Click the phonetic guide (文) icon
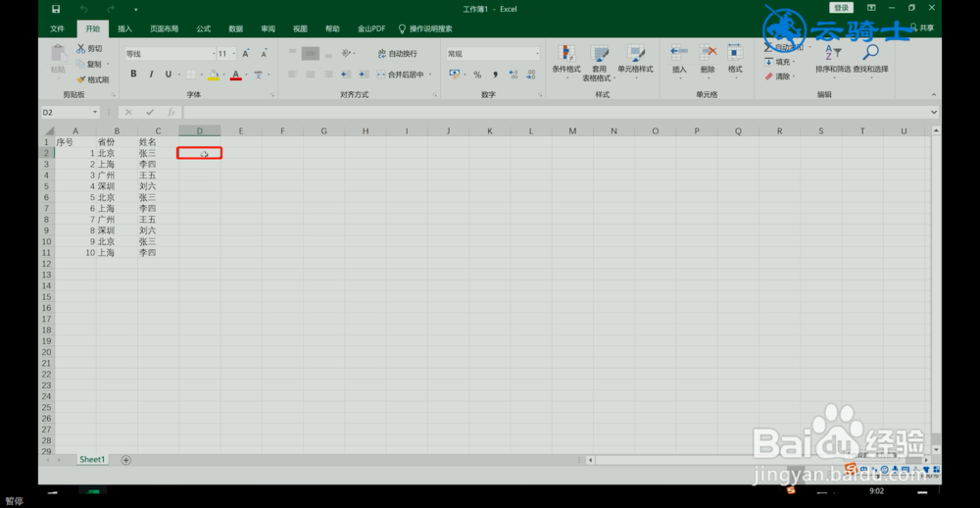Screen dimensions: 980x508 258,75
